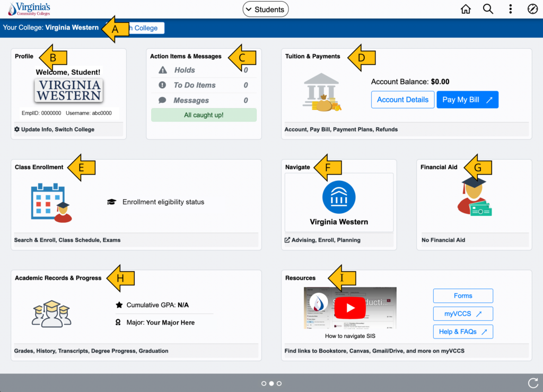Open Enrollment eligibility status
Screen dimensions: 543x392
click(x=163, y=202)
